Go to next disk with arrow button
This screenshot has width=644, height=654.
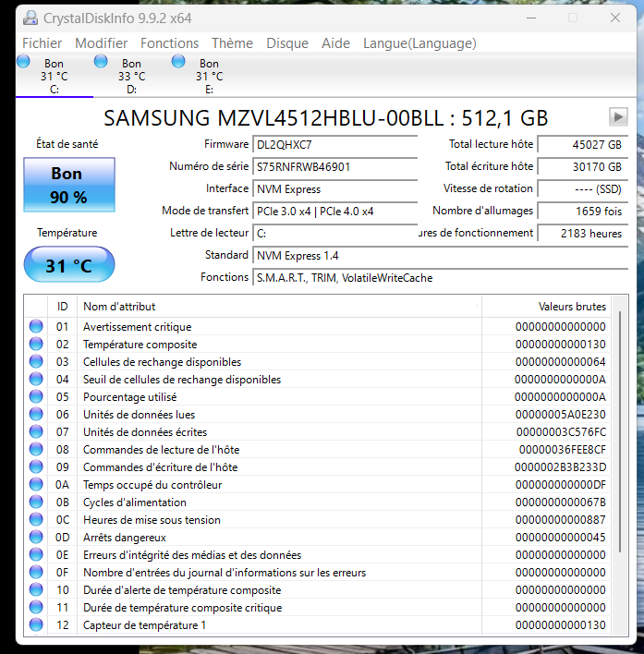618,116
